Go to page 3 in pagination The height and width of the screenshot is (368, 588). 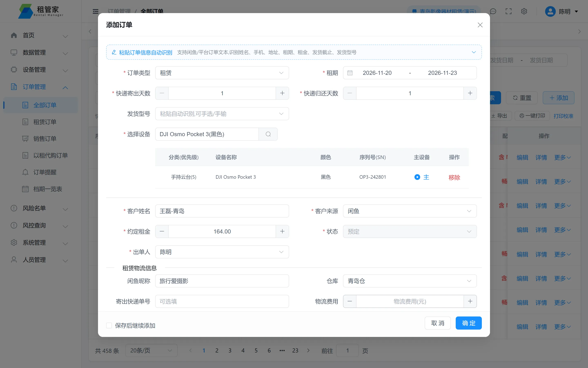230,350
